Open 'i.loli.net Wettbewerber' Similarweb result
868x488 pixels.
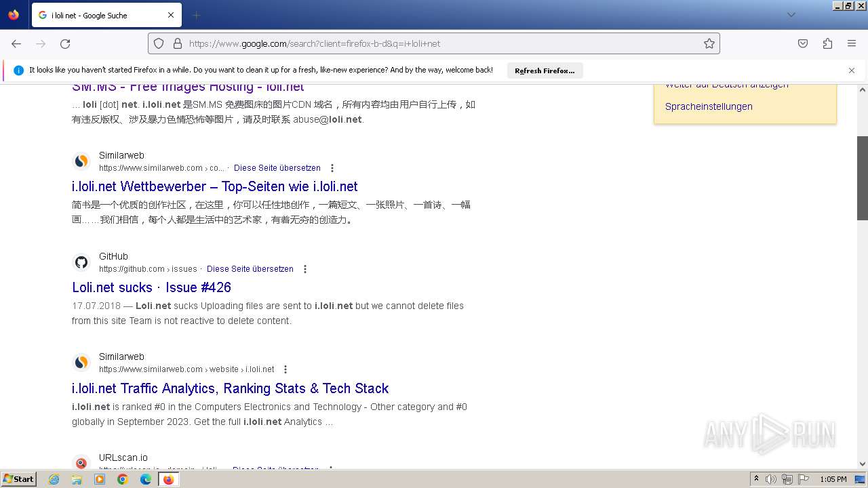pos(215,186)
